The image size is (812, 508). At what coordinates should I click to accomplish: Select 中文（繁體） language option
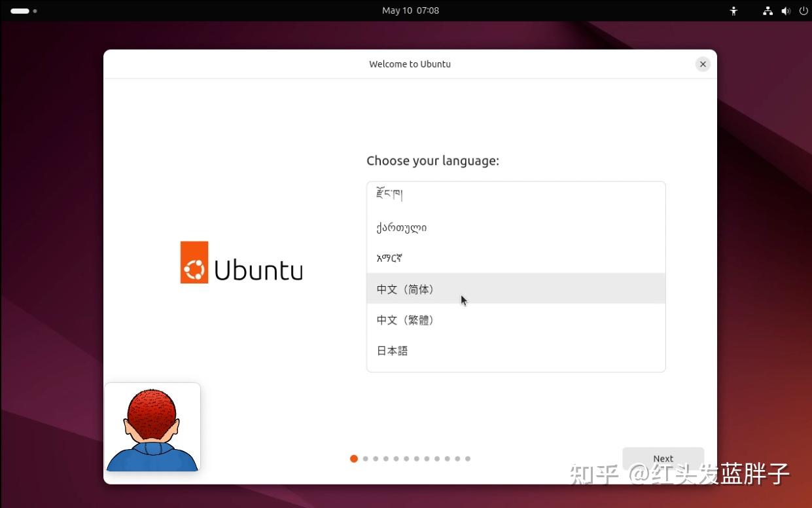pos(404,319)
